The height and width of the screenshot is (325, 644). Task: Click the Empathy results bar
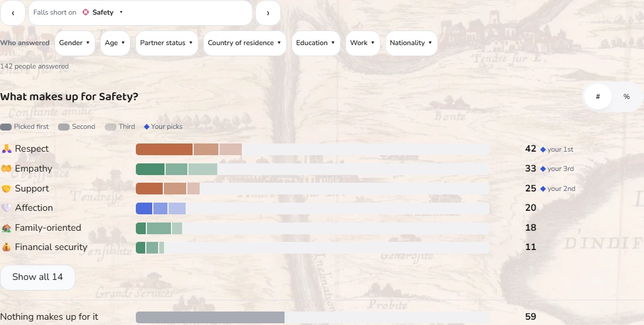(313, 169)
